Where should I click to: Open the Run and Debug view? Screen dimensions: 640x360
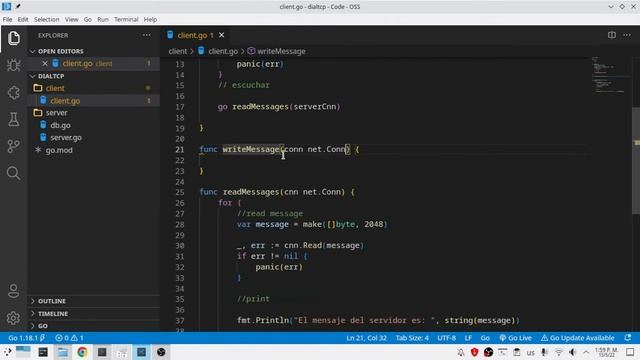click(x=13, y=65)
